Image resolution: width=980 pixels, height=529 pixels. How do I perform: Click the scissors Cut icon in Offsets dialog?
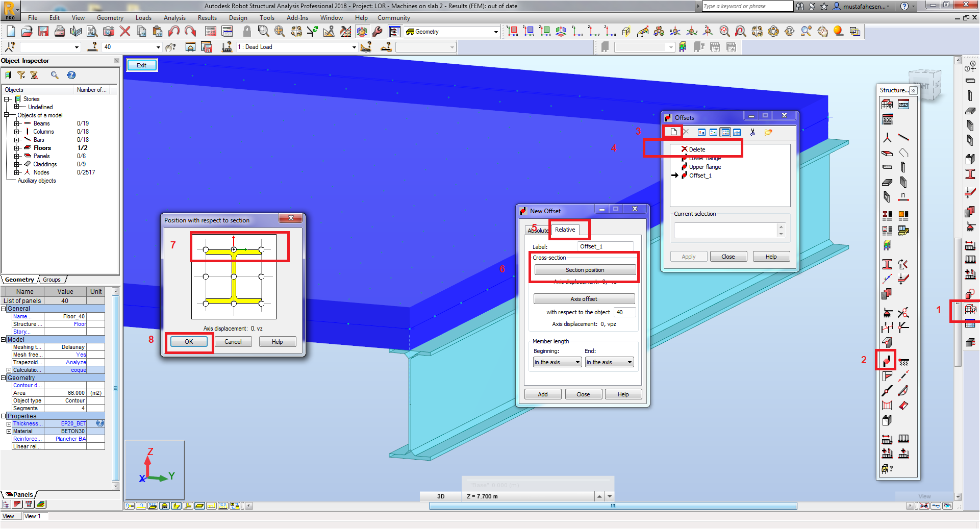[753, 132]
